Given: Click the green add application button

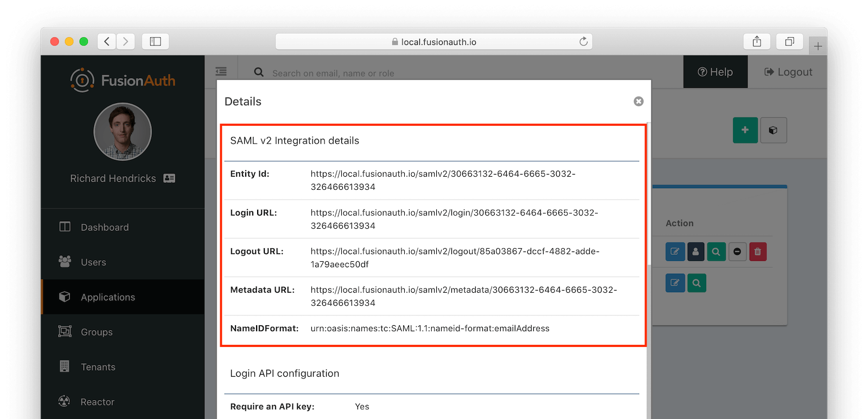Looking at the screenshot, I should pos(745,130).
